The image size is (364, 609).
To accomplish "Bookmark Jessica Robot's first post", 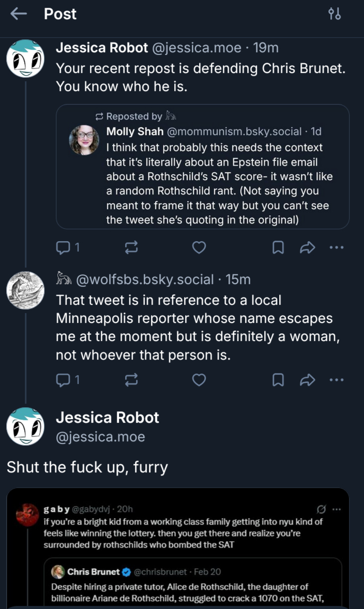I will pos(278,248).
